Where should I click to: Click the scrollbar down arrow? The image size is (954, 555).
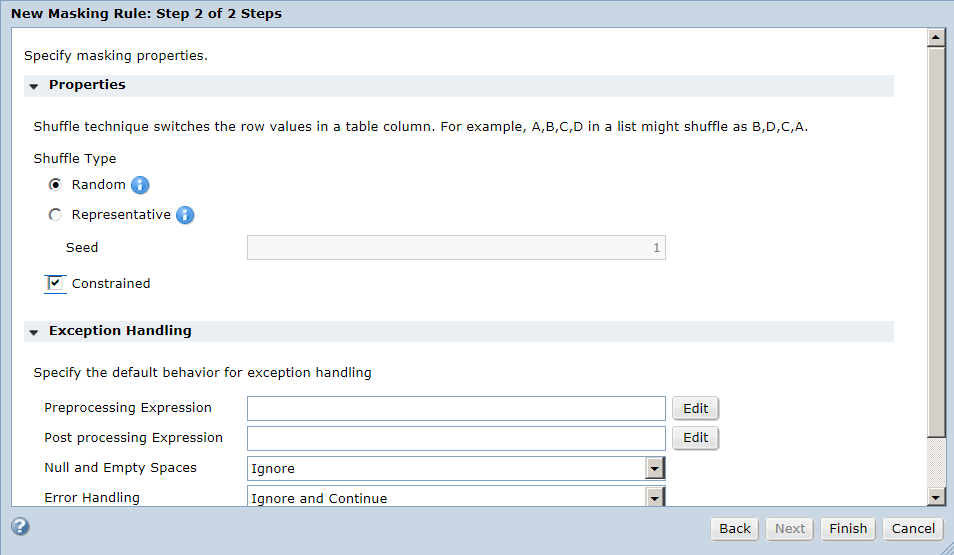coord(936,497)
